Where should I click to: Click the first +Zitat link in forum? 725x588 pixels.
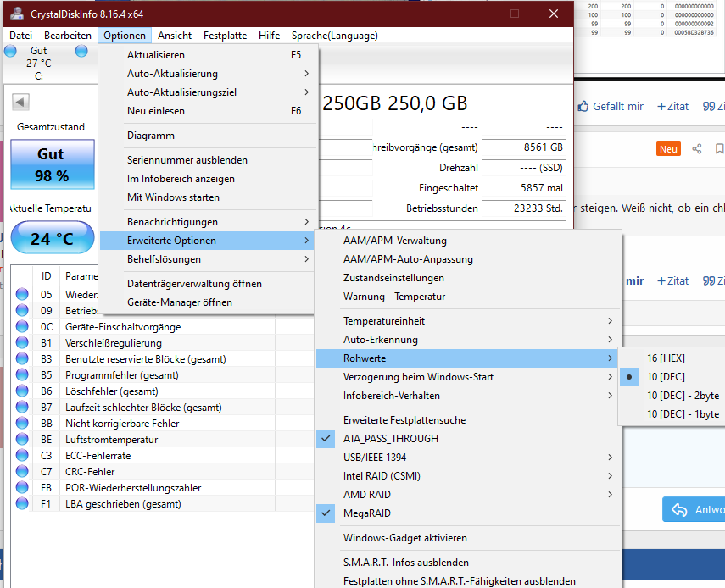click(672, 106)
